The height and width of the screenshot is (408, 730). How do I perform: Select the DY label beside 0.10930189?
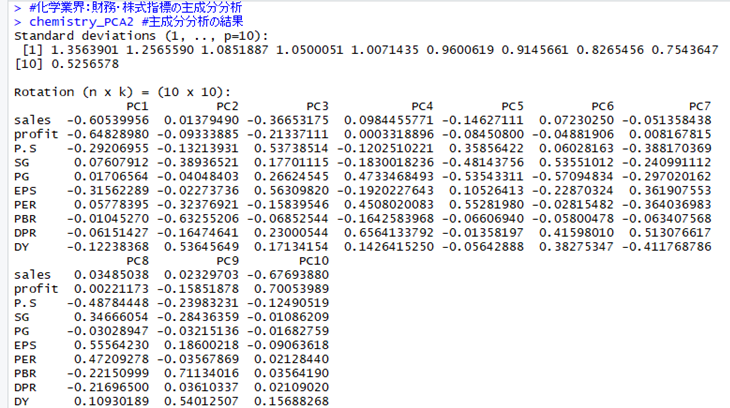click(x=21, y=401)
